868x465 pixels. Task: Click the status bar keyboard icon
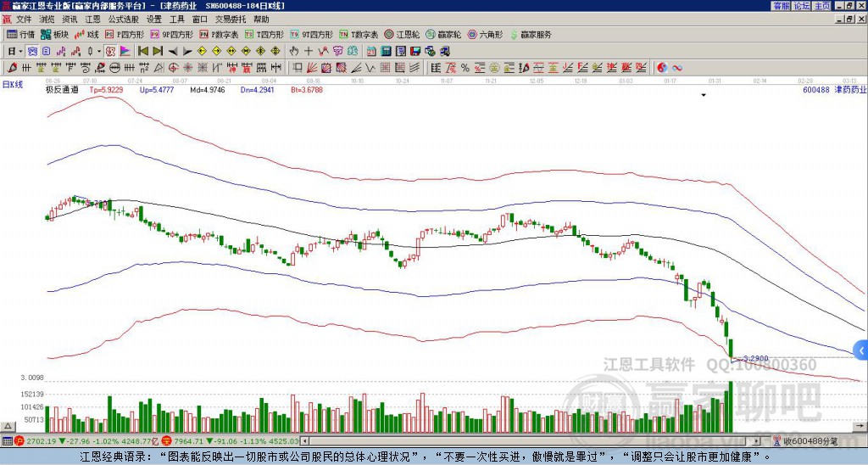click(x=7, y=441)
